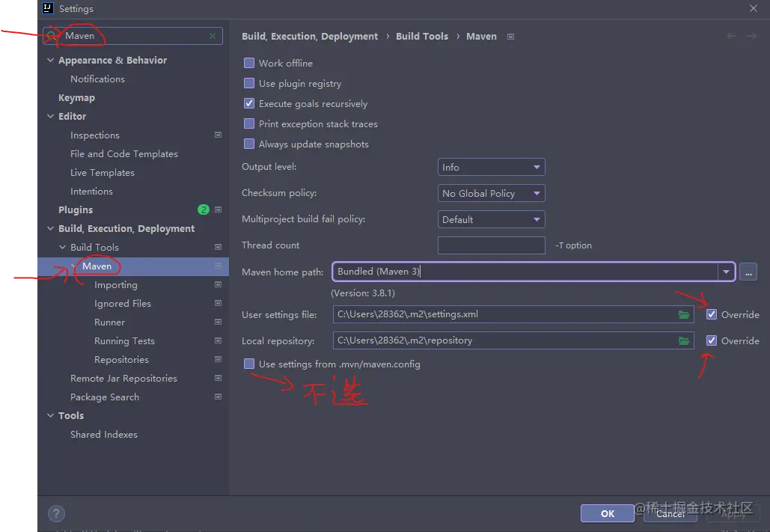Check Use settings from .mvn/maven.config

(x=249, y=364)
